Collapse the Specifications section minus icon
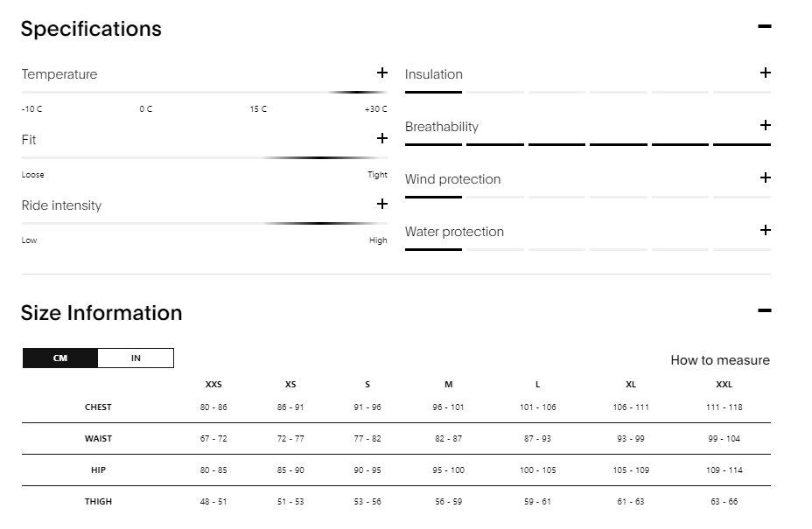Viewport: 812px width, 529px height. [764, 27]
